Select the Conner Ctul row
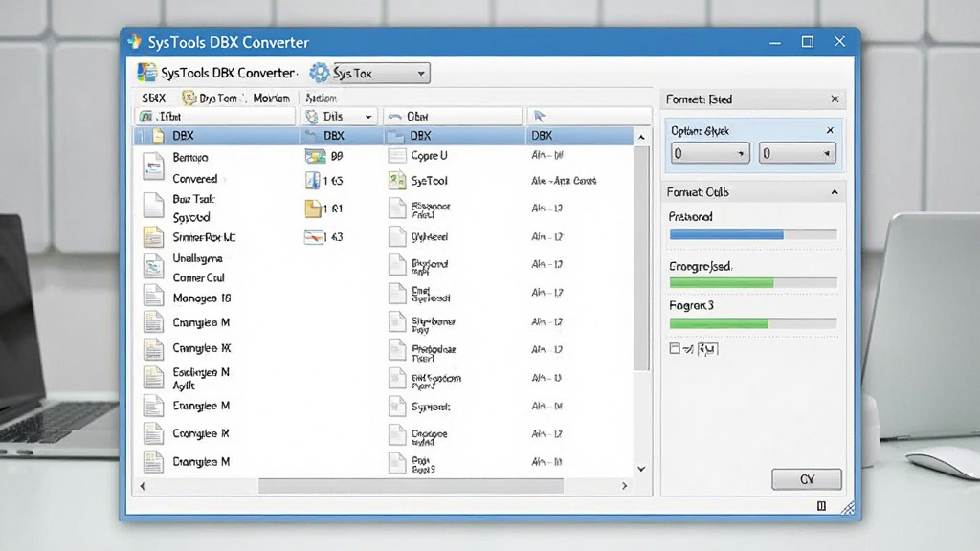This screenshot has height=551, width=980. (199, 277)
